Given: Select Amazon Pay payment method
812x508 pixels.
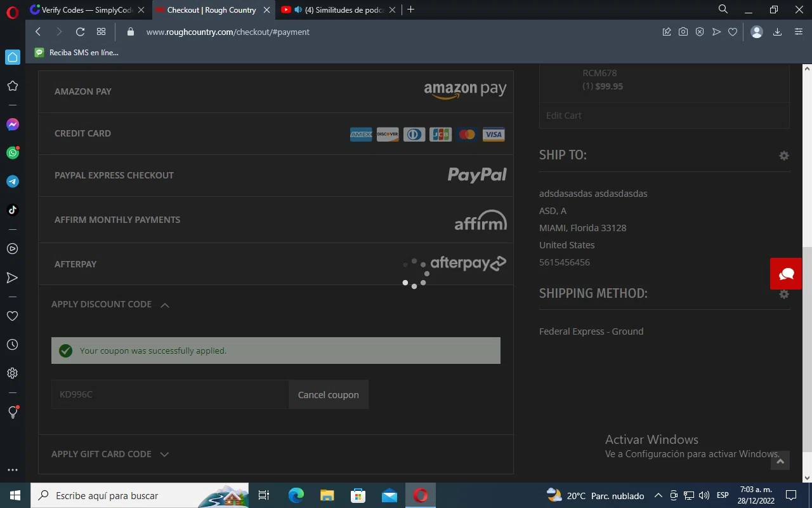Looking at the screenshot, I should pyautogui.click(x=276, y=91).
